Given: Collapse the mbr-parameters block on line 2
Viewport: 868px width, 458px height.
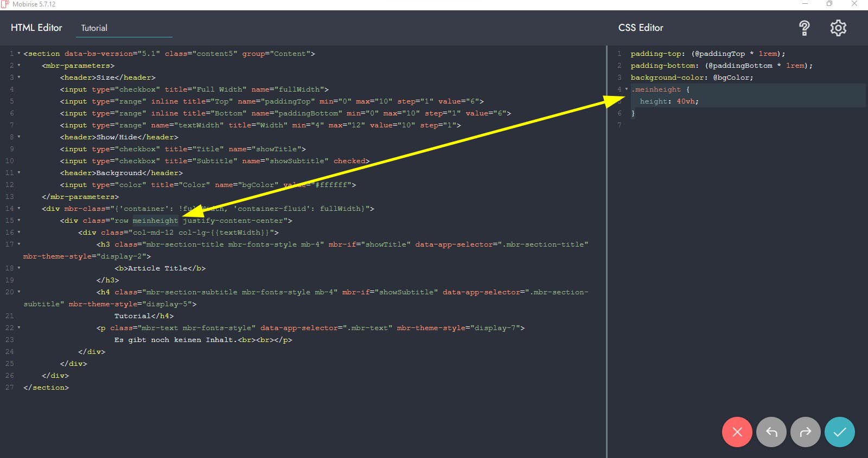Looking at the screenshot, I should pos(19,66).
